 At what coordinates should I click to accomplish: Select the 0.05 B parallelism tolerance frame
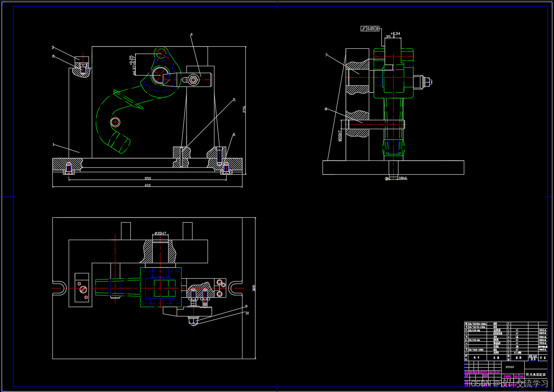point(370,29)
